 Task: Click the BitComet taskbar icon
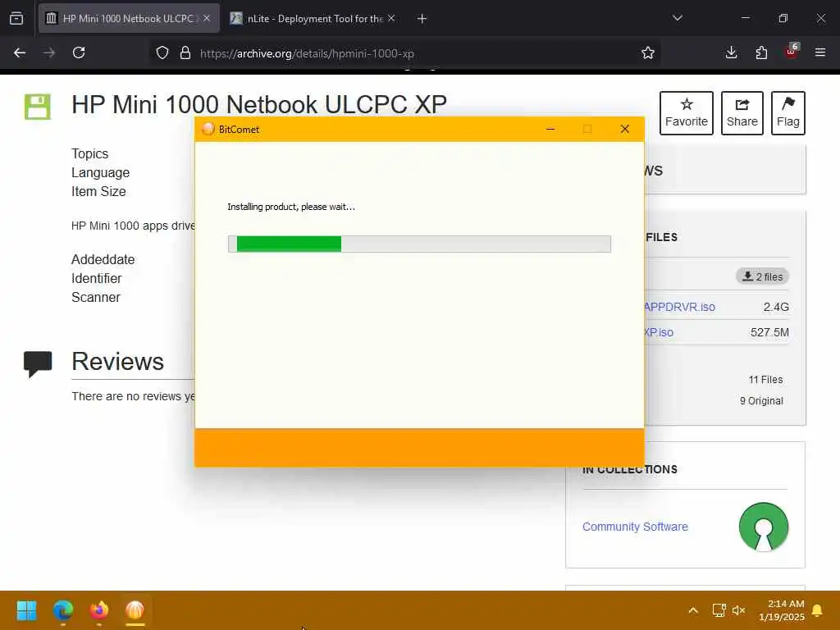tap(135, 610)
